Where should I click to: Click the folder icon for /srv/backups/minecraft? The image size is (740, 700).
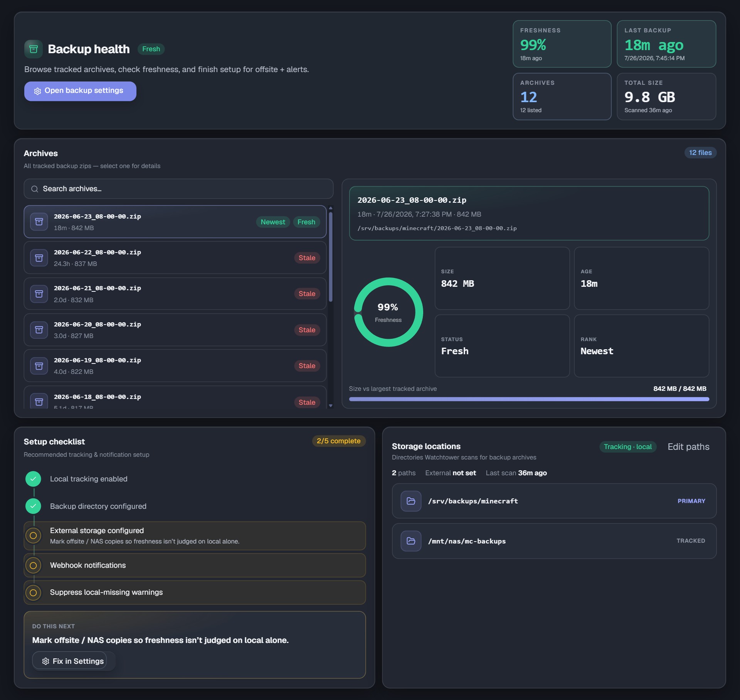[411, 501]
